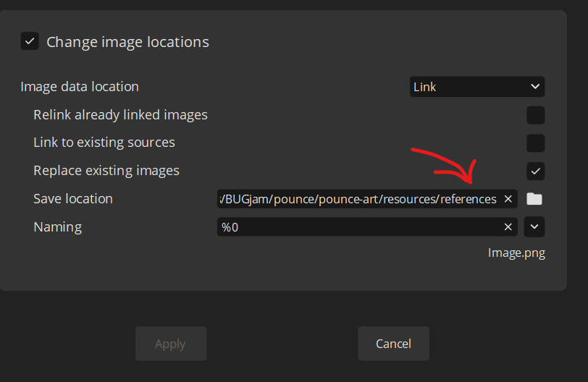Click the Image.png filename preview text
This screenshot has height=382, width=588.
click(x=516, y=253)
